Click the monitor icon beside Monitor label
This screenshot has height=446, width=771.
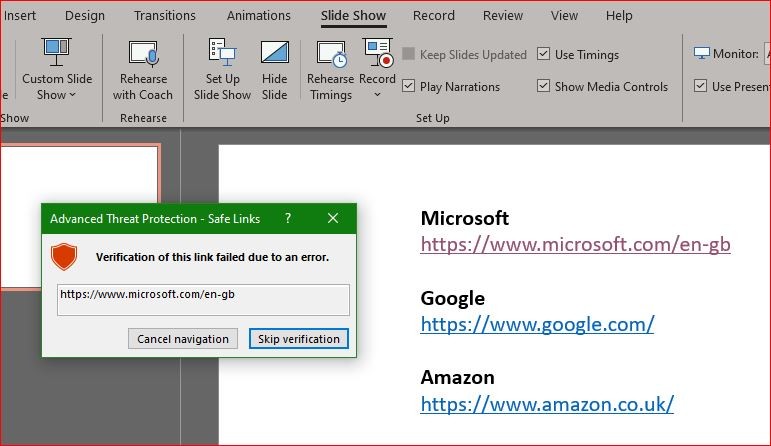(701, 54)
